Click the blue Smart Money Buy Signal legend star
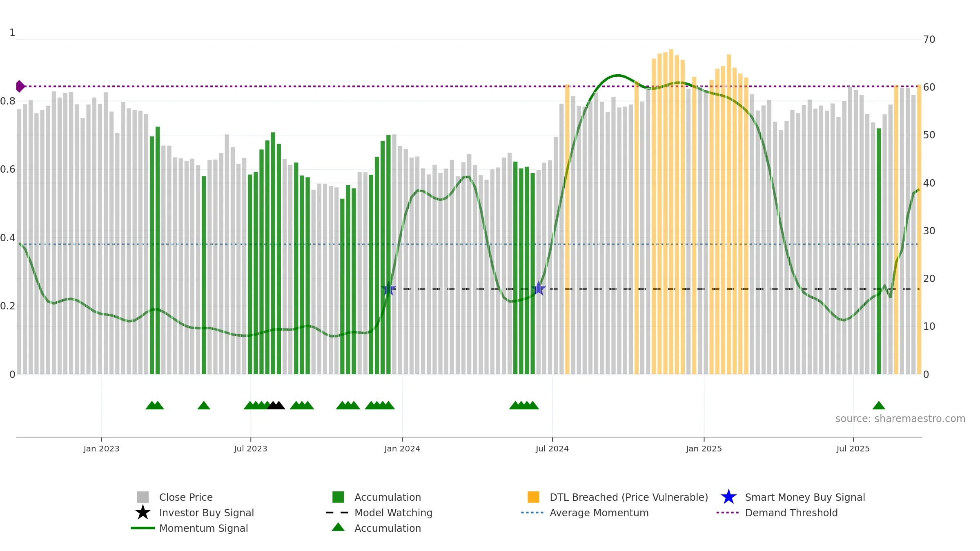The image size is (980, 551). (728, 497)
